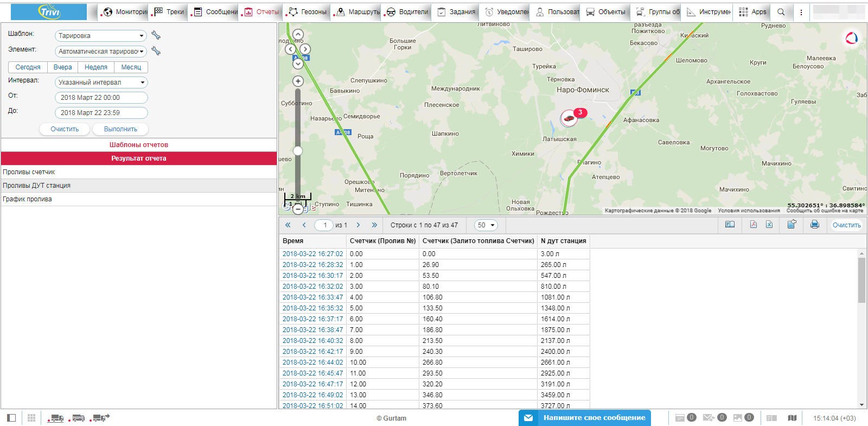Toggle unit names display truck icon
Screen dimensions: 868x426
click(x=79, y=418)
